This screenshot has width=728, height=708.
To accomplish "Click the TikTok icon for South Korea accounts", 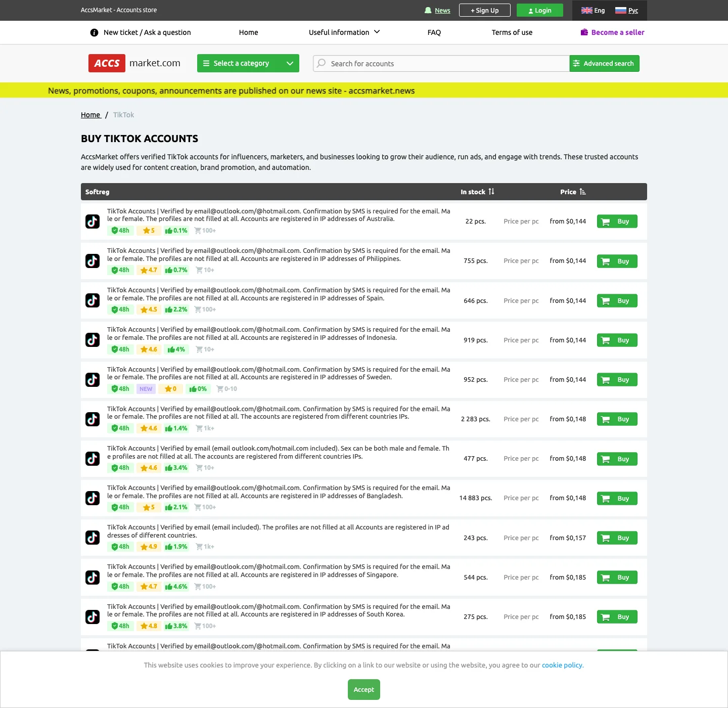I will (x=93, y=617).
